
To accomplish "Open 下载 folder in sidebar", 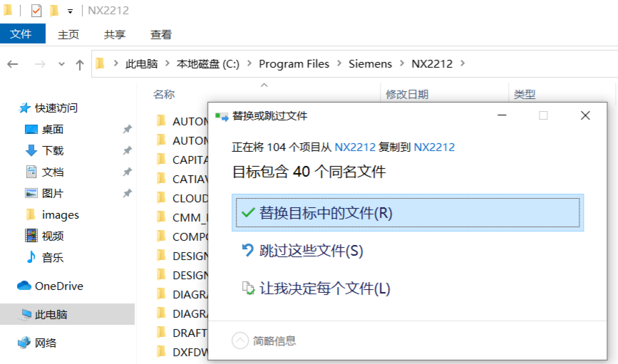I will click(52, 150).
